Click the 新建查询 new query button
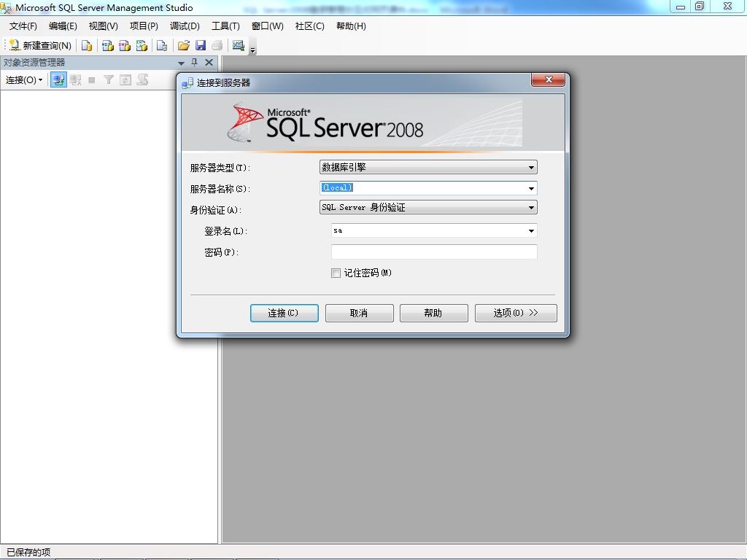This screenshot has height=560, width=747. click(41, 45)
